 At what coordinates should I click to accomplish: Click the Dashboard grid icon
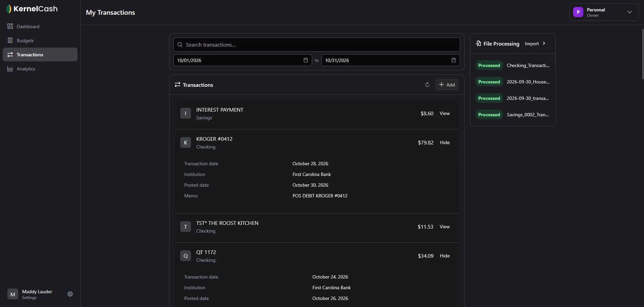pos(10,26)
